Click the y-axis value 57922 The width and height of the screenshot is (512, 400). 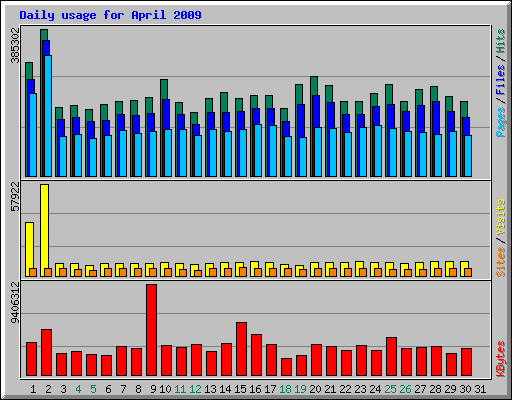coord(15,197)
